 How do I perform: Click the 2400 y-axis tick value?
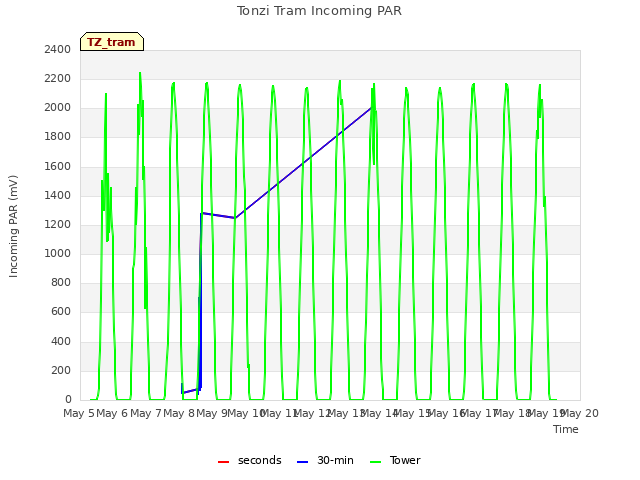[x=58, y=49]
